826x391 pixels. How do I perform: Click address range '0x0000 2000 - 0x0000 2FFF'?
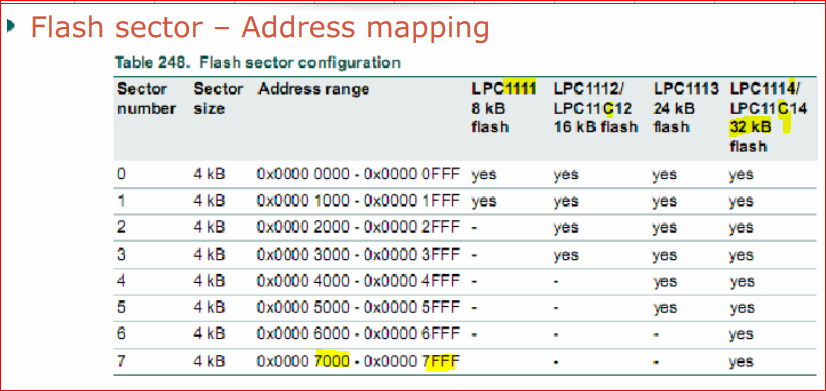pyautogui.click(x=358, y=228)
